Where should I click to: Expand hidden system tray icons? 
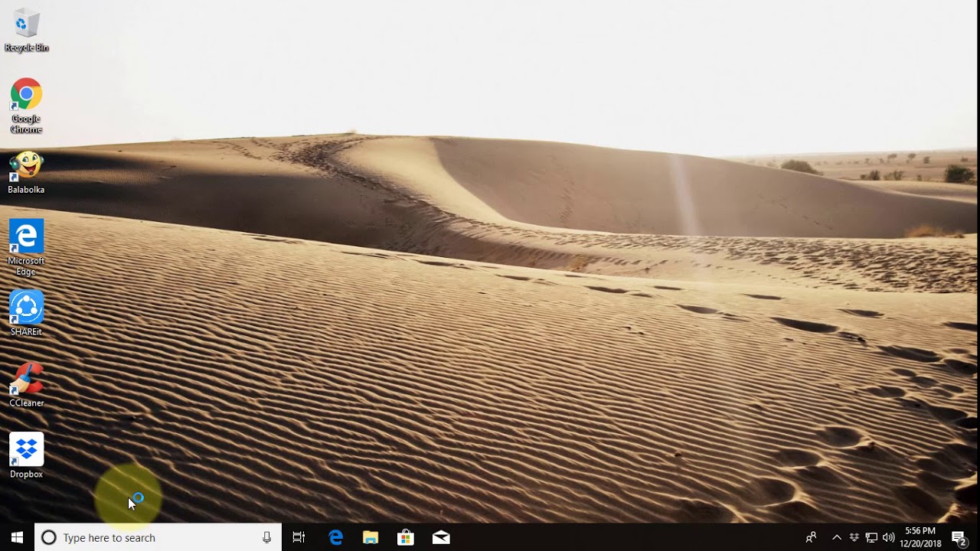pos(836,537)
